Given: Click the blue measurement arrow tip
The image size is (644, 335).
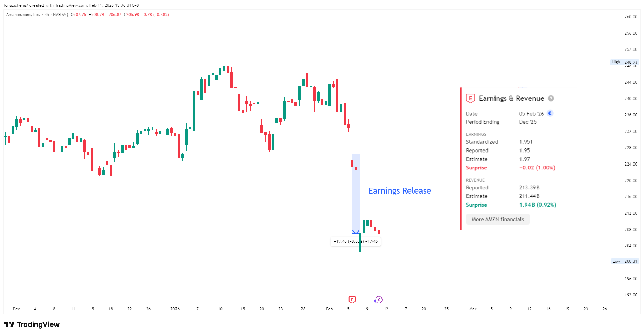Looking at the screenshot, I should (x=356, y=232).
